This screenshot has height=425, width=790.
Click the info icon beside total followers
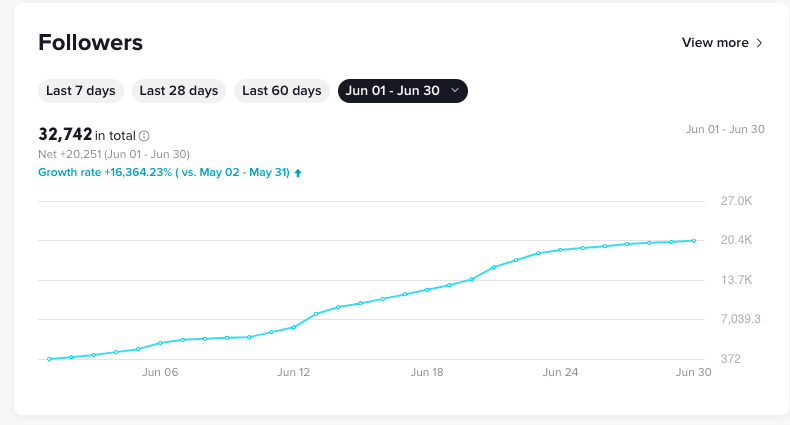pyautogui.click(x=144, y=136)
